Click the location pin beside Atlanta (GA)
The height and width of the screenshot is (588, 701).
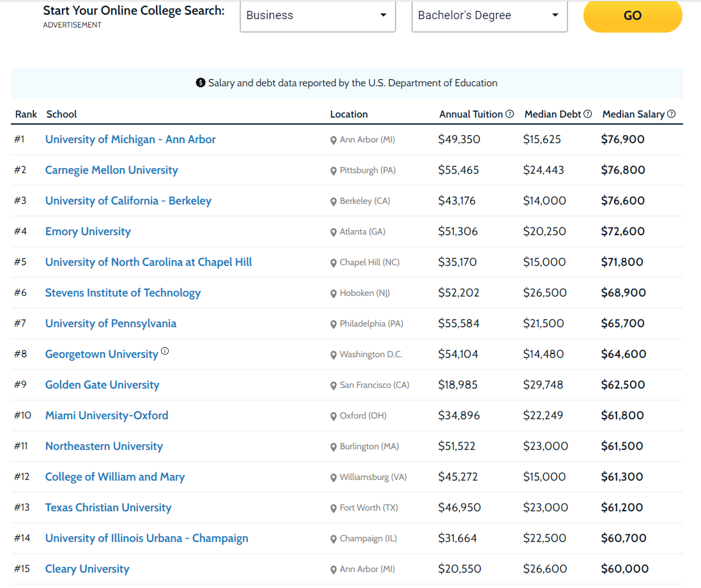pyautogui.click(x=334, y=233)
